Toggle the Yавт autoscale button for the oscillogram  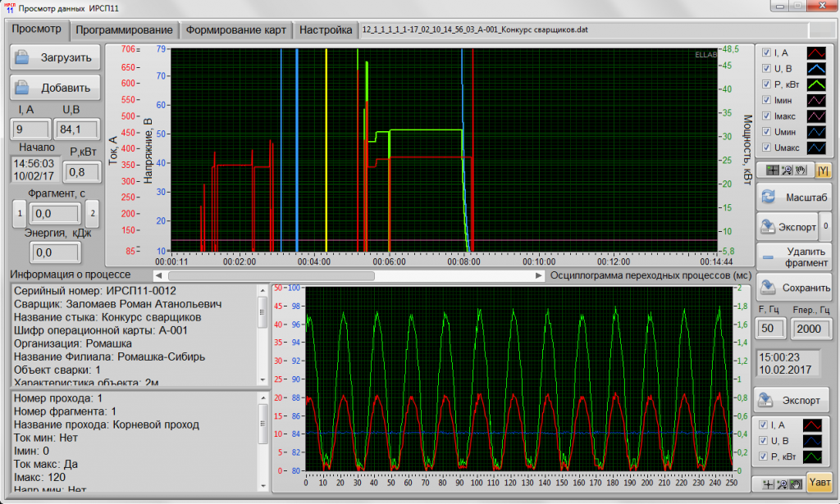pyautogui.click(x=819, y=483)
